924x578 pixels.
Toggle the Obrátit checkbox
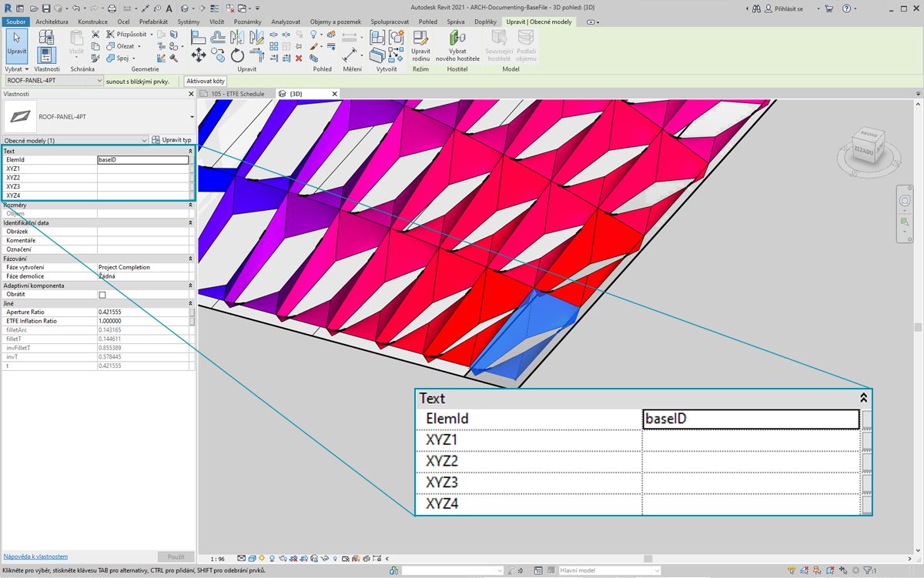click(102, 295)
